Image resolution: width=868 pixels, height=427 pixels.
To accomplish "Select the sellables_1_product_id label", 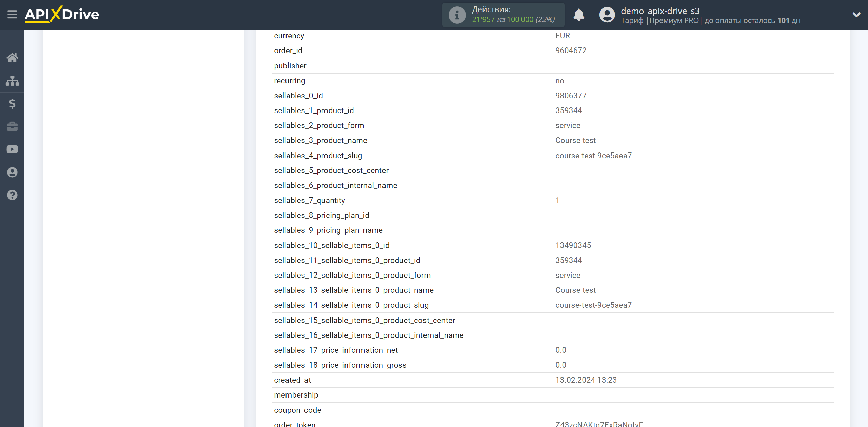I will click(314, 110).
